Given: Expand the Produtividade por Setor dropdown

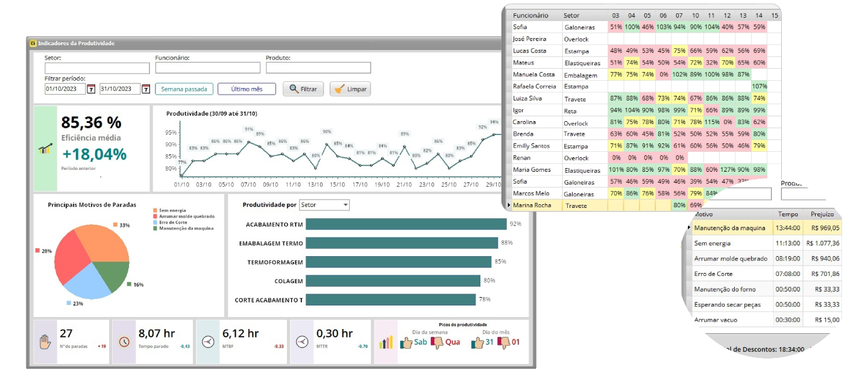Looking at the screenshot, I should [x=345, y=205].
